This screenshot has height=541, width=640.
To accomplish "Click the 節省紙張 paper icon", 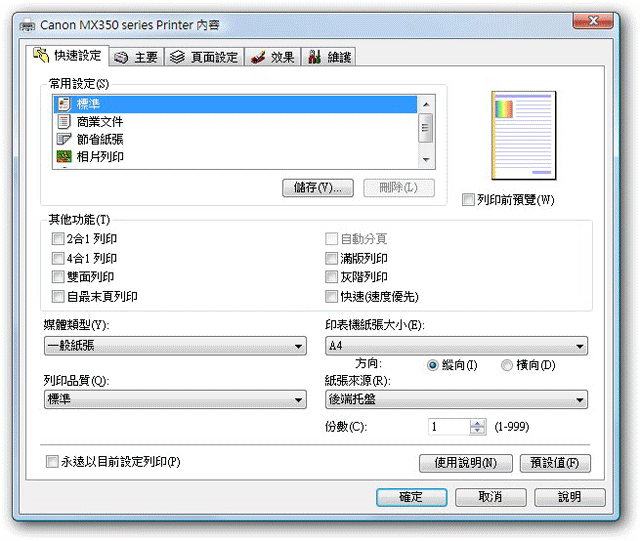I will point(64,139).
